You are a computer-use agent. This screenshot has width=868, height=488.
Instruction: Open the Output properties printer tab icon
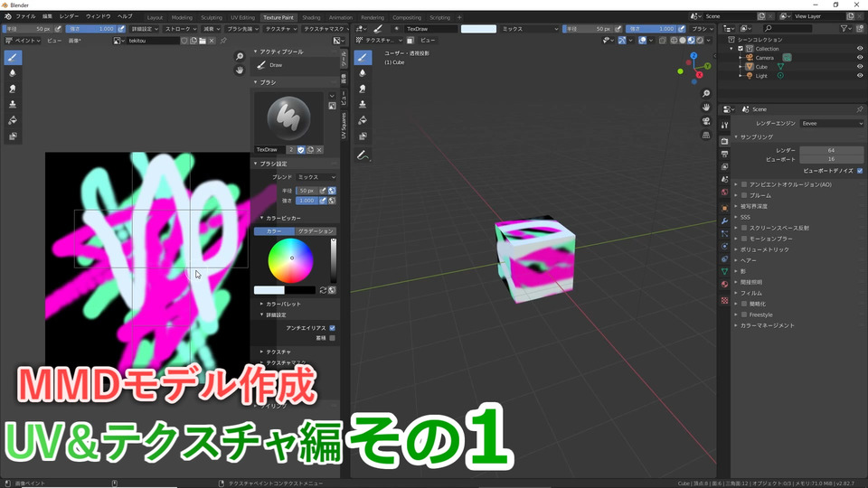coord(724,154)
